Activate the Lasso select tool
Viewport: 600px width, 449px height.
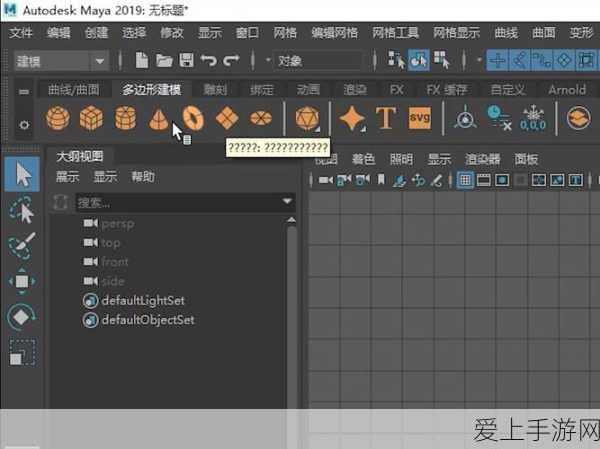[x=21, y=209]
